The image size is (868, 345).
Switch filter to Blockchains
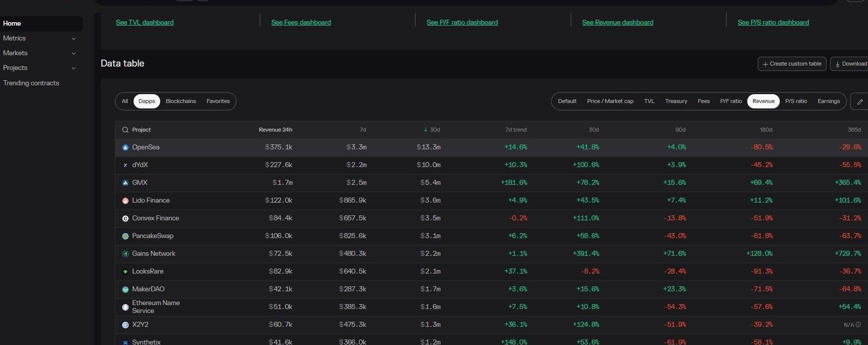pyautogui.click(x=180, y=101)
